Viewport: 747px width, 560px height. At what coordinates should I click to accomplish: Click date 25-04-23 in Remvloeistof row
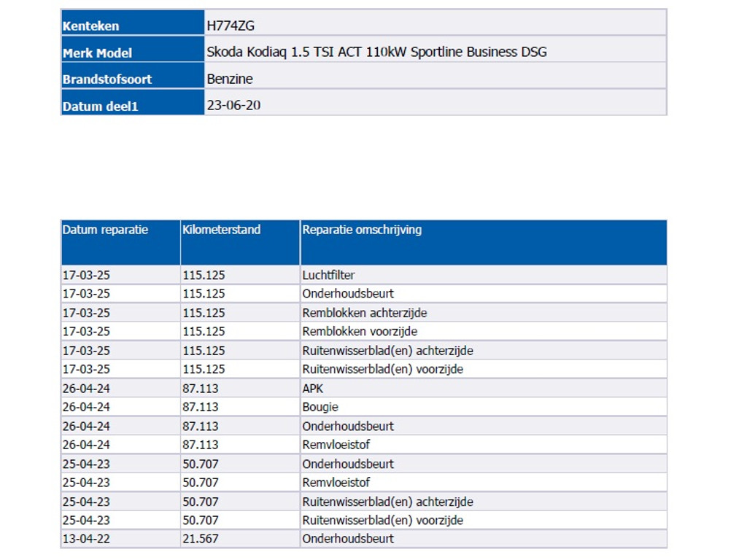86,483
